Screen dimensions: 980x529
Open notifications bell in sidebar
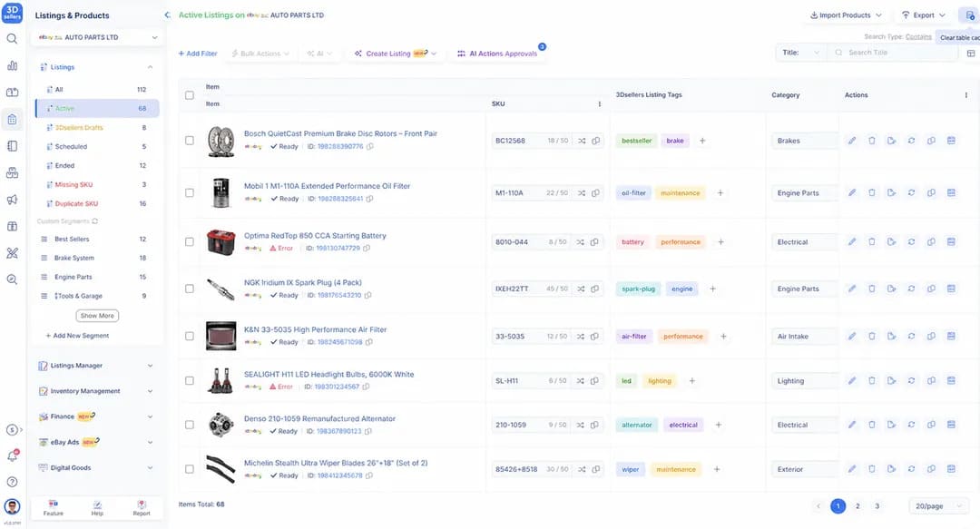coord(12,456)
